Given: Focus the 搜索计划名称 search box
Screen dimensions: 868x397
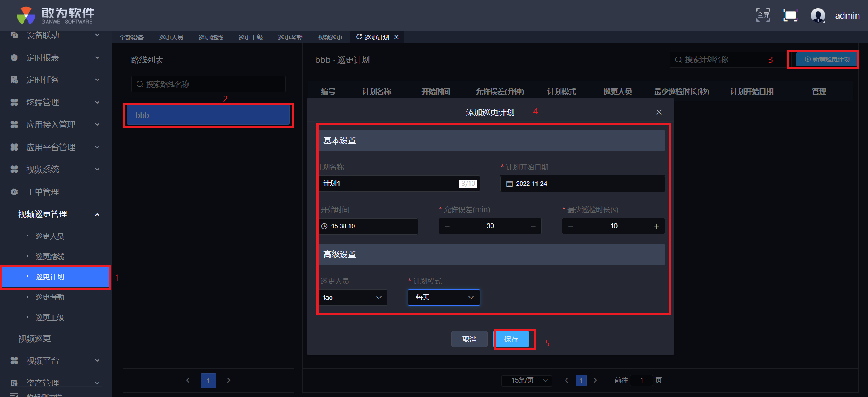Looking at the screenshot, I should pos(728,60).
